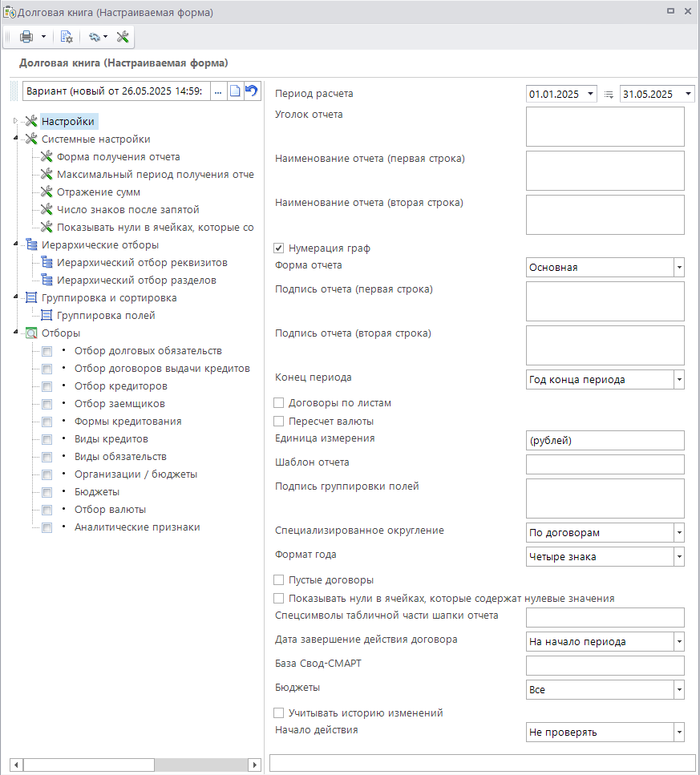Viewport: 700px width, 775px height.
Task: Click the Единица измерения input field
Action: (605, 441)
